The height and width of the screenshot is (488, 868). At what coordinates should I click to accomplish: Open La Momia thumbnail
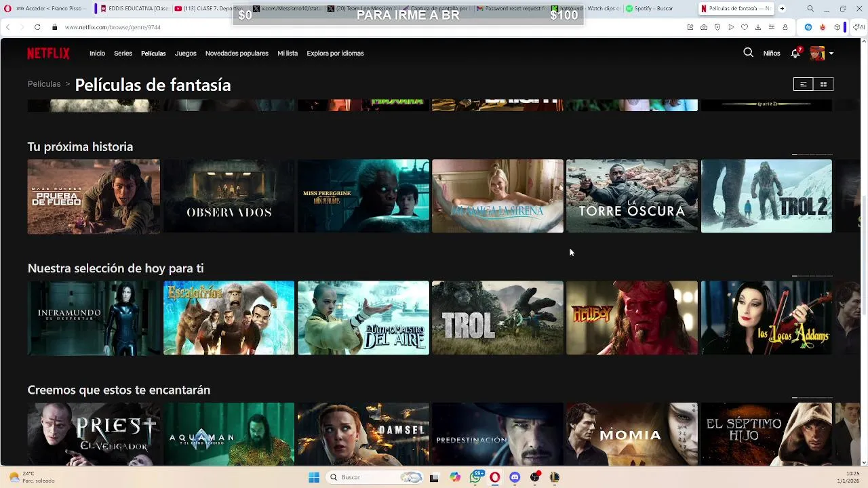[632, 434]
